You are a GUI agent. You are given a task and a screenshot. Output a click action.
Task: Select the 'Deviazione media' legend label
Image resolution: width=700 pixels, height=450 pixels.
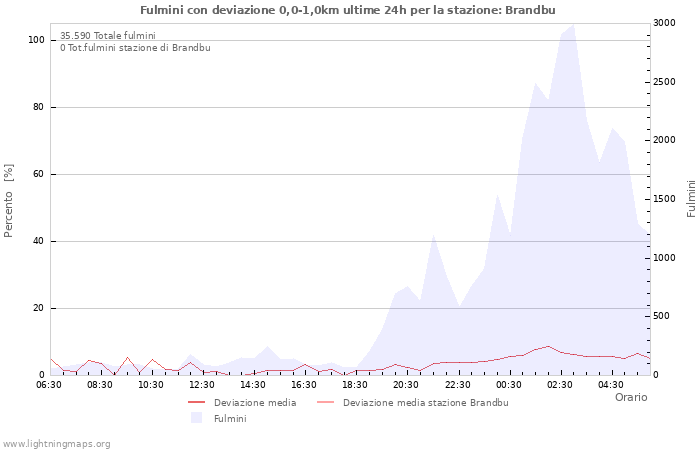coord(254,403)
